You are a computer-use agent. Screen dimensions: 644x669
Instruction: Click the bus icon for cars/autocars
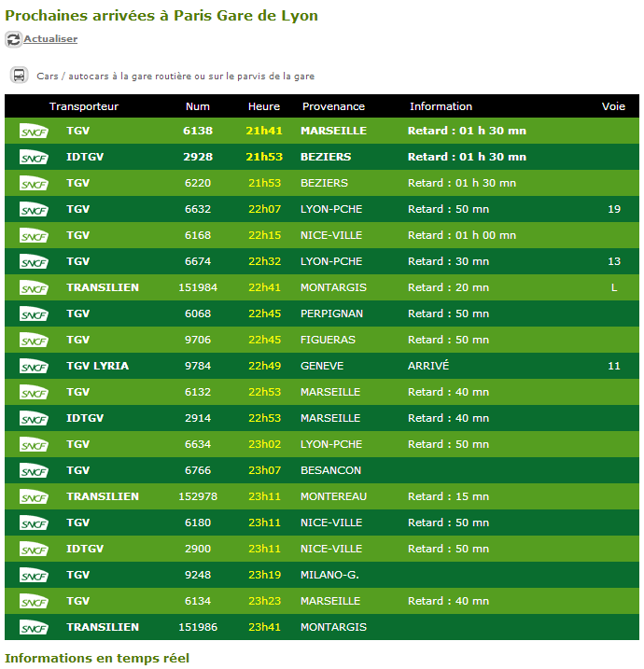[x=19, y=76]
